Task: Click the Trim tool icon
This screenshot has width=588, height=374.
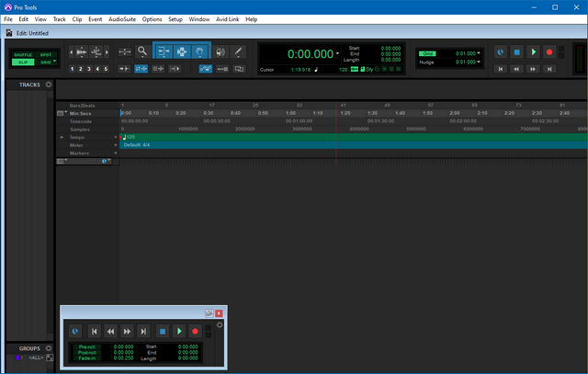Action: click(x=163, y=52)
